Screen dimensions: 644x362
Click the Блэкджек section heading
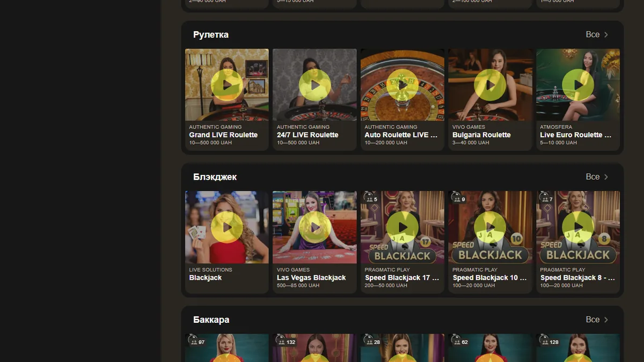click(x=215, y=176)
